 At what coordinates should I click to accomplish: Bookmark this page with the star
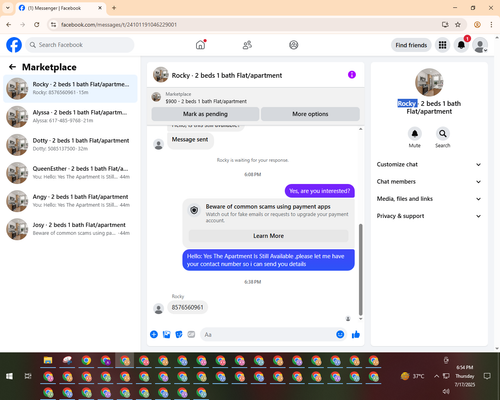pos(458,24)
